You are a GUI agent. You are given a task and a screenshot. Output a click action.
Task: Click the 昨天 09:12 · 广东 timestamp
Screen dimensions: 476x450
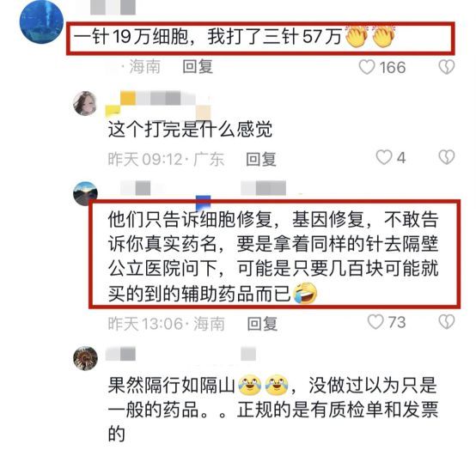[166, 159]
